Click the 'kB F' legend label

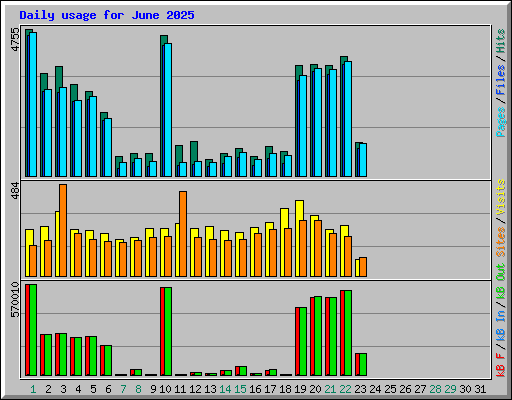(x=501, y=365)
